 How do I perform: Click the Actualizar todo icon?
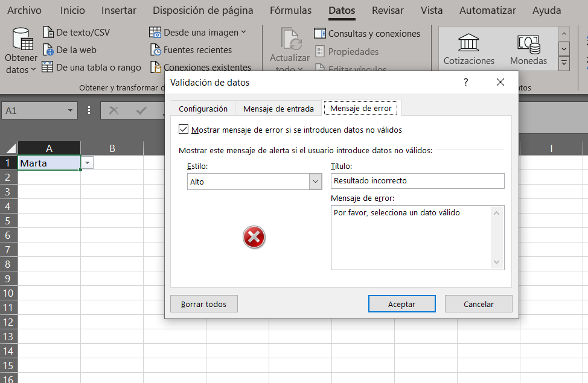[291, 39]
